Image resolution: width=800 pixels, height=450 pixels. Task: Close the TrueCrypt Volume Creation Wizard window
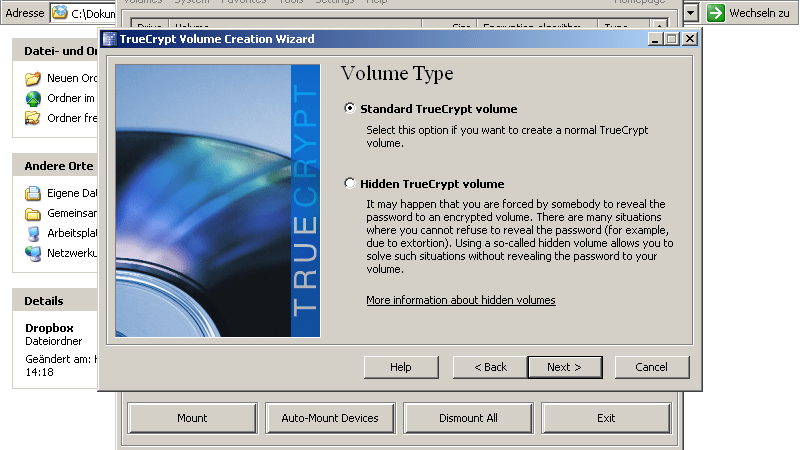tap(690, 39)
